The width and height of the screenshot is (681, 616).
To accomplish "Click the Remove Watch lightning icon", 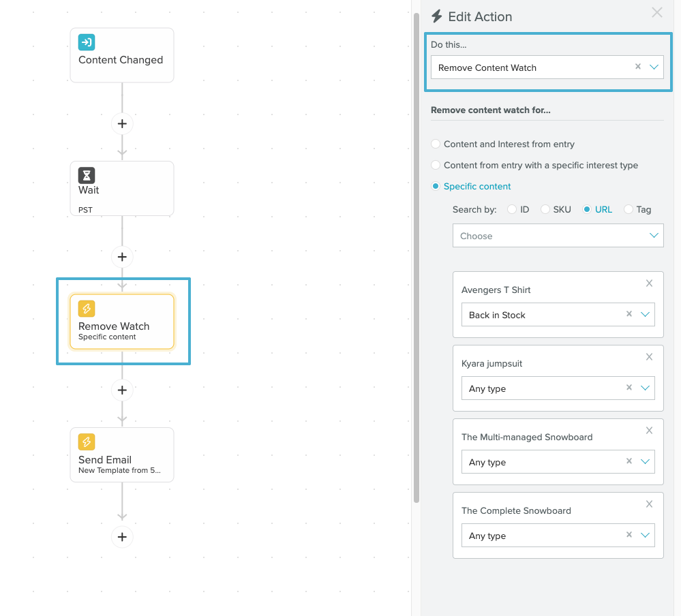I will tap(87, 309).
